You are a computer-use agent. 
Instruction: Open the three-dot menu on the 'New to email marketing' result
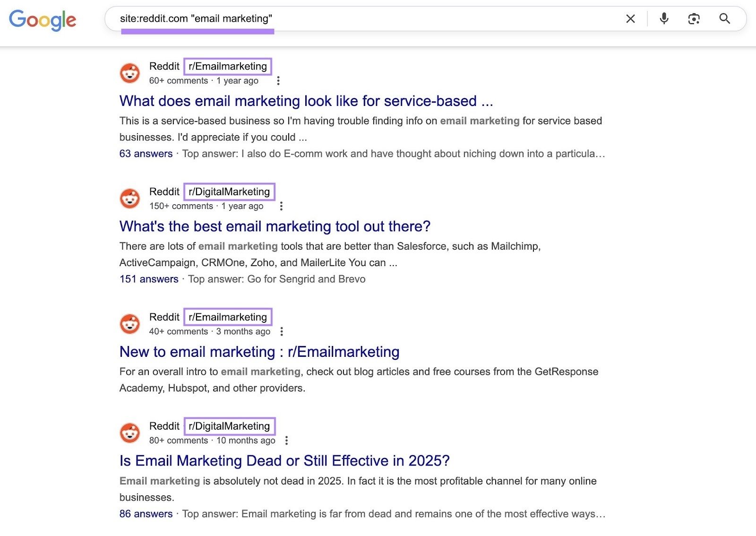coord(282,332)
